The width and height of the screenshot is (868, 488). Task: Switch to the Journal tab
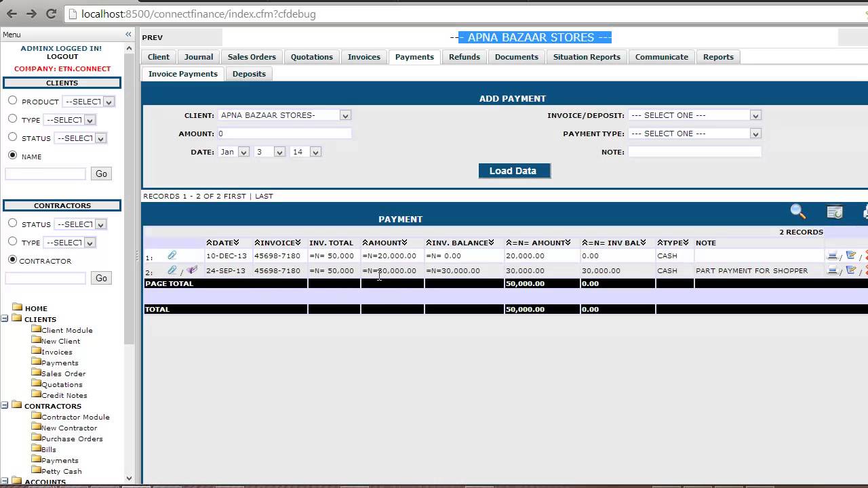point(199,57)
